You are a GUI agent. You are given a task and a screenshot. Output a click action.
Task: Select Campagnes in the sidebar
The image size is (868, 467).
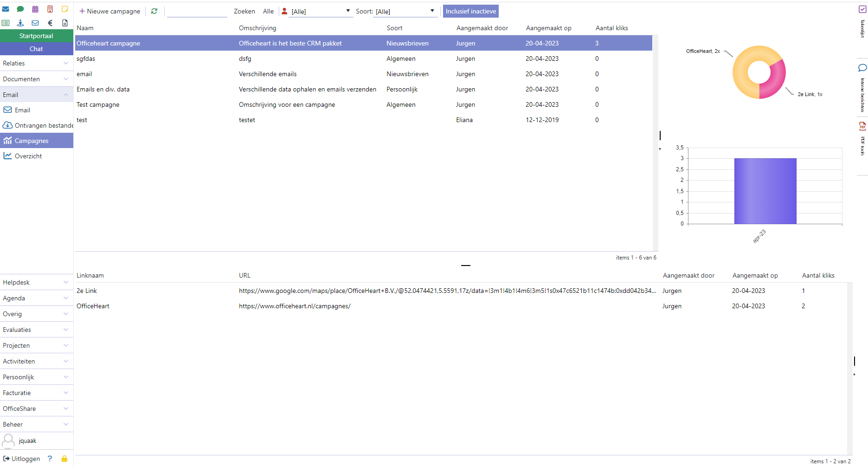(37, 141)
